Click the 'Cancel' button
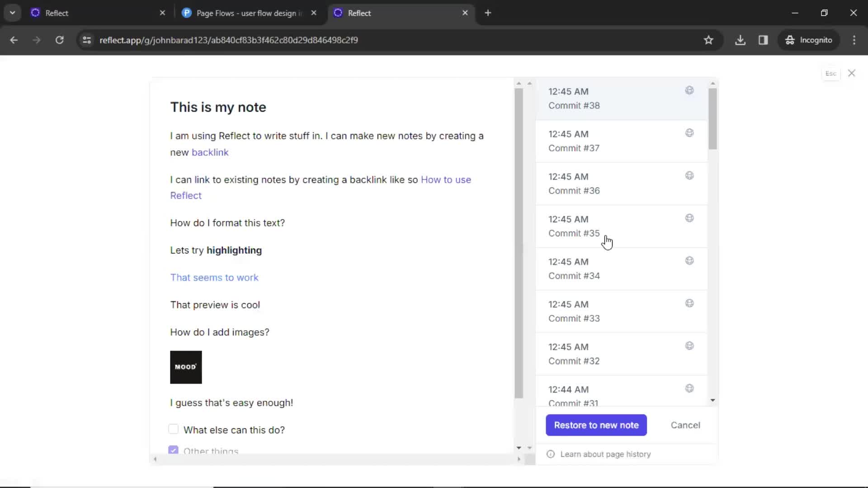The width and height of the screenshot is (868, 488). click(x=685, y=425)
